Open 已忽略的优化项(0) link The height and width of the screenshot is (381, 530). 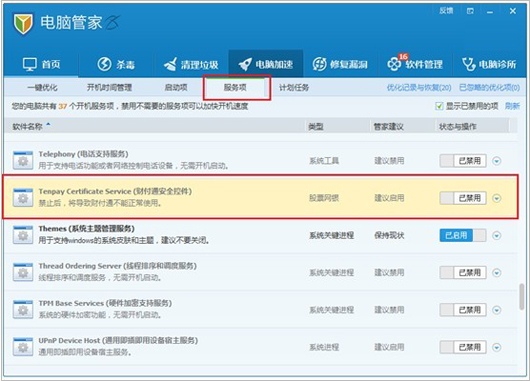(x=489, y=88)
